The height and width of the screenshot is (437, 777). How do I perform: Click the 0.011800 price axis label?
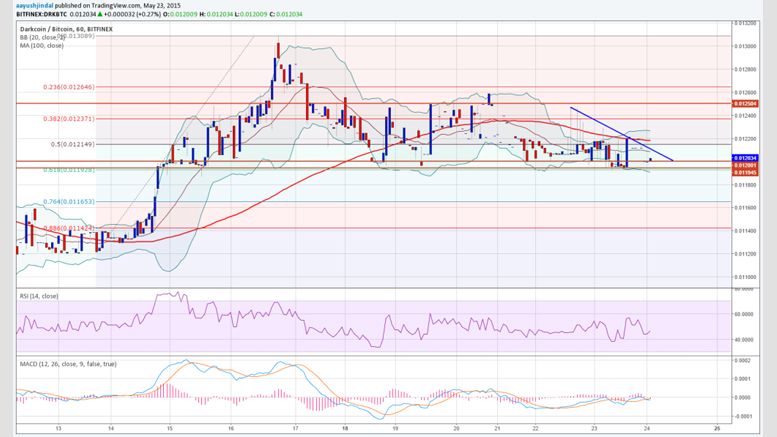pyautogui.click(x=745, y=185)
